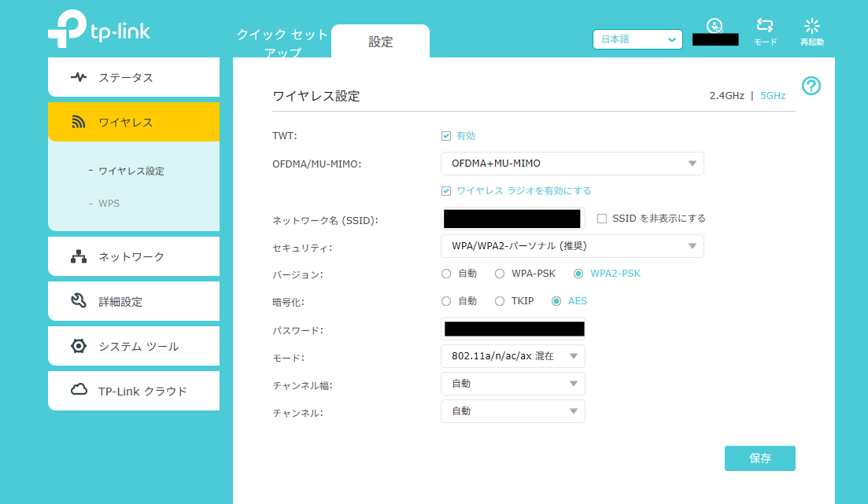The image size is (868, 504).
Task: Open the 日本語 language selector
Action: click(x=637, y=39)
